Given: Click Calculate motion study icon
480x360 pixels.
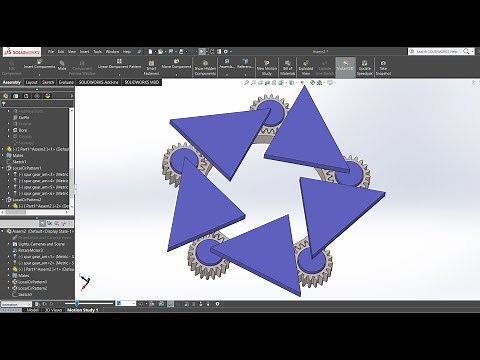Looking at the screenshot, I should 37,304.
